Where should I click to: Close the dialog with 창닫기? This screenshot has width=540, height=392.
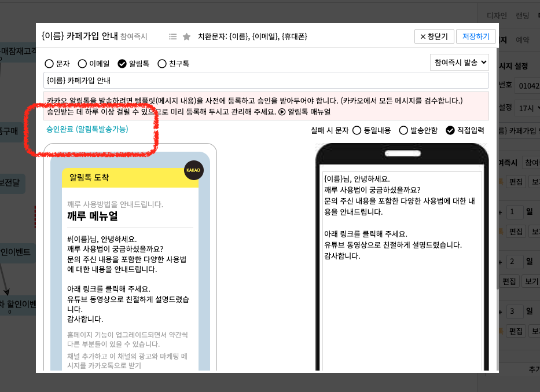(x=434, y=36)
